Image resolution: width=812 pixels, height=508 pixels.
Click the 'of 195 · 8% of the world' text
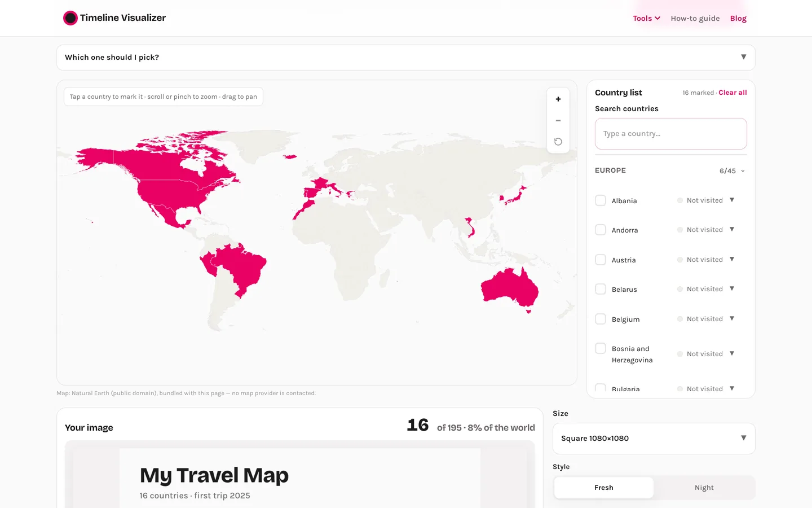486,428
